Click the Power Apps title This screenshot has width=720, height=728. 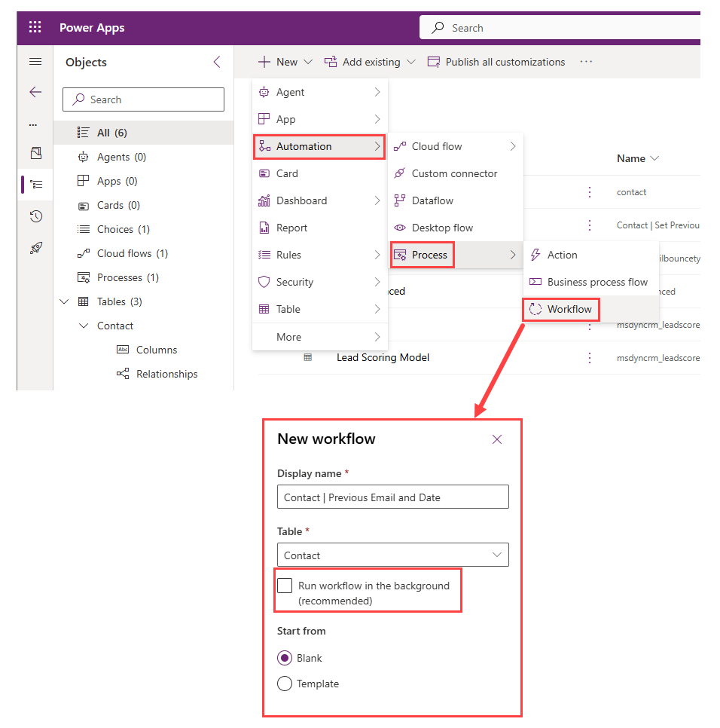pyautogui.click(x=92, y=28)
